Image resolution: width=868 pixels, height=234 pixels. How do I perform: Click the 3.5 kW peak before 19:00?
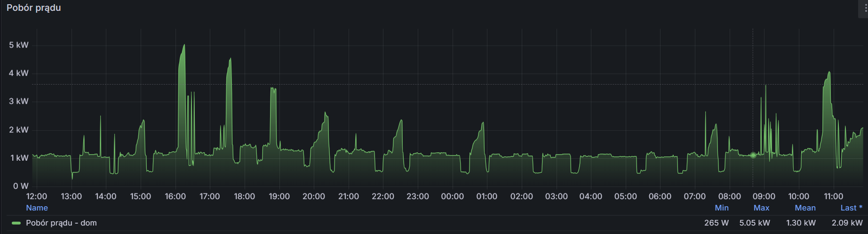[x=273, y=89]
